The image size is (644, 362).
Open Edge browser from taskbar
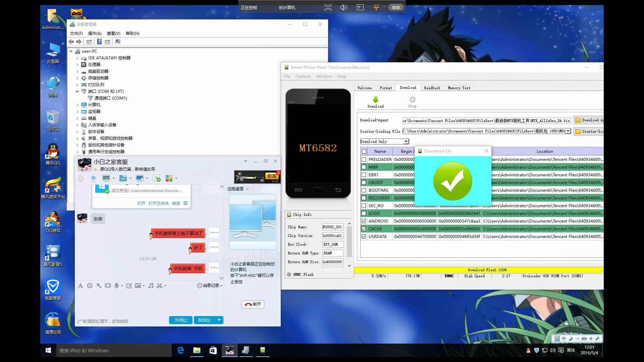pos(180,350)
